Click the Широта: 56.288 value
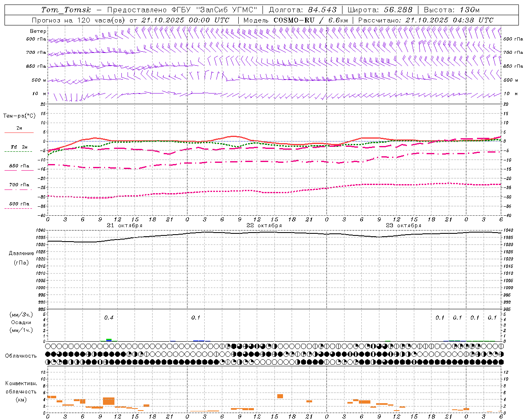525x420 pixels. (380, 10)
